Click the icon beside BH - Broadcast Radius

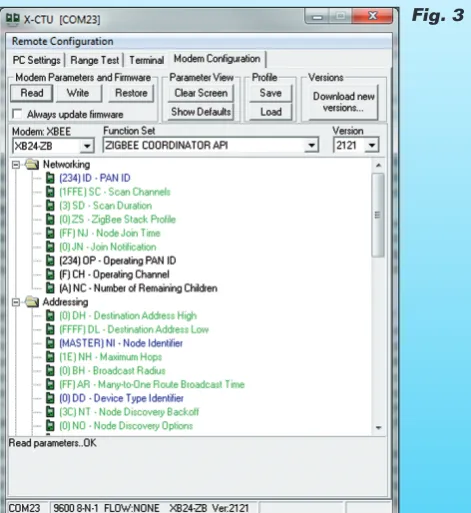pos(50,371)
